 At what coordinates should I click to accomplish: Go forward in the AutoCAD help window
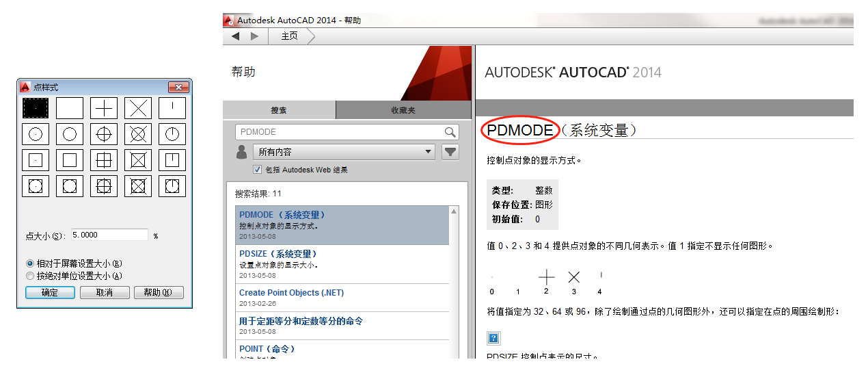coord(255,36)
